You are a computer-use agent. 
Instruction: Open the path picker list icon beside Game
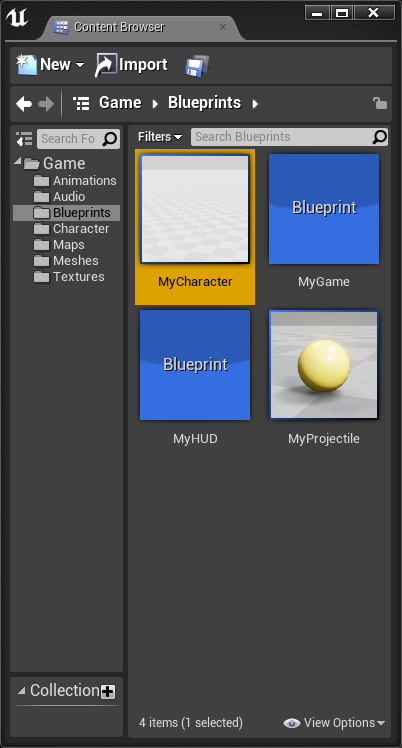point(82,103)
